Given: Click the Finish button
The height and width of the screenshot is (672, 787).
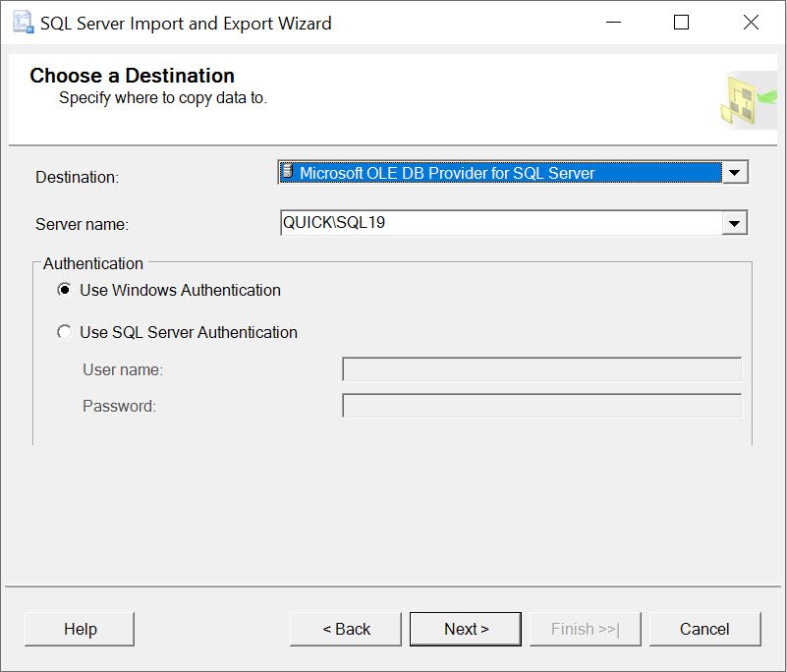Looking at the screenshot, I should coord(586,629).
